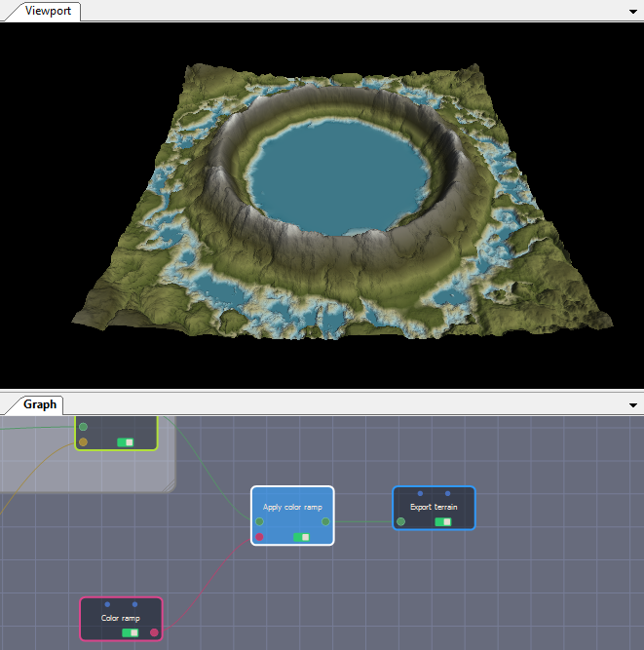
Task: Toggle the Color ramp node switch
Action: 131,633
